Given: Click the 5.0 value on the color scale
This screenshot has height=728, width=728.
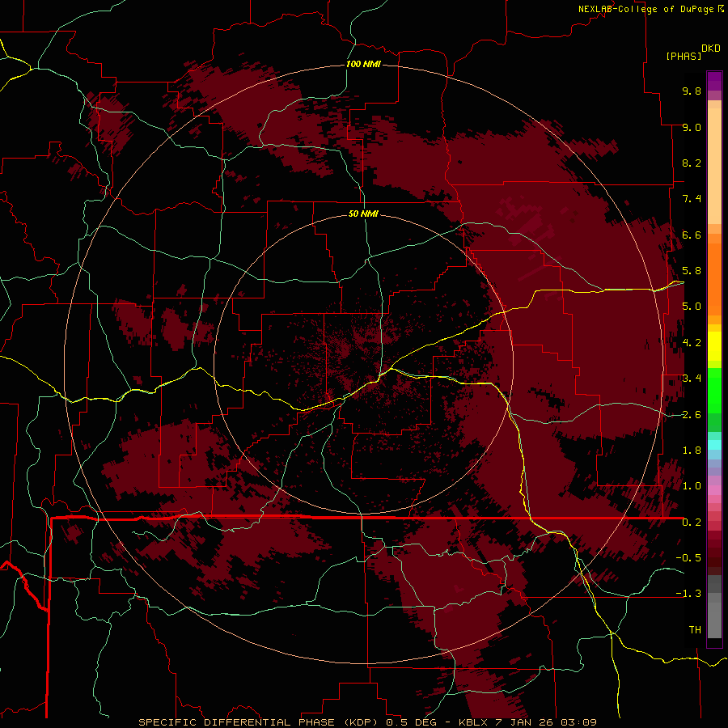Looking at the screenshot, I should click(x=692, y=307).
